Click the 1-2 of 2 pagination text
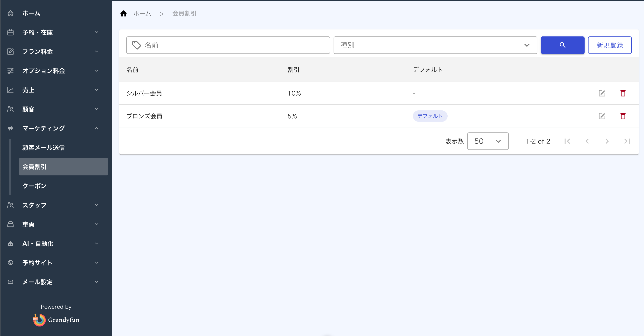The image size is (644, 336). 538,141
